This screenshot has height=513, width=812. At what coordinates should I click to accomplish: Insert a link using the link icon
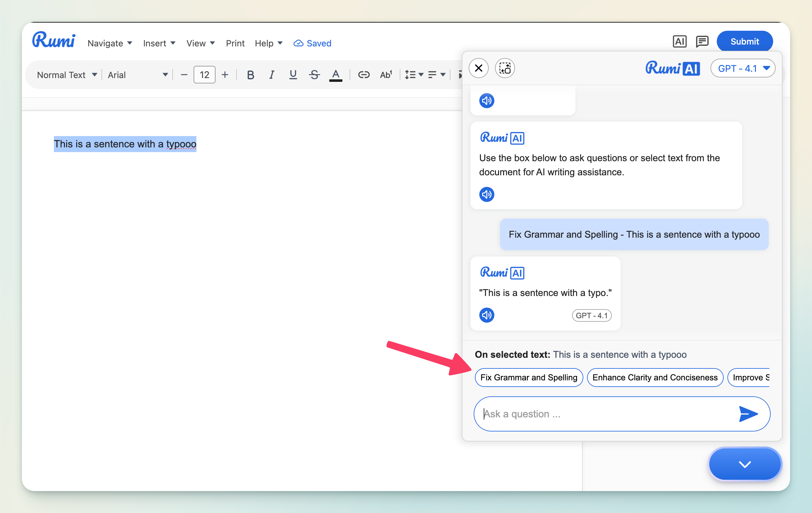click(x=363, y=75)
